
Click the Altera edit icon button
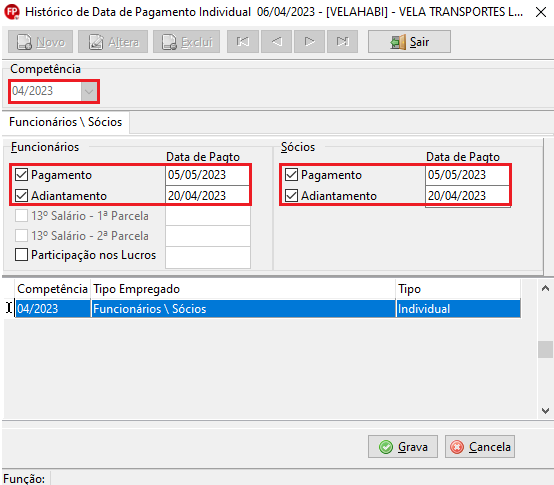click(113, 42)
